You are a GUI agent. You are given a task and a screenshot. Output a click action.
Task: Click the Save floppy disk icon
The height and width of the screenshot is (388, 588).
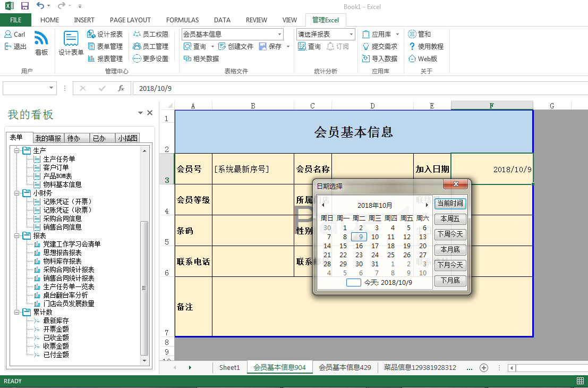[x=25, y=6]
